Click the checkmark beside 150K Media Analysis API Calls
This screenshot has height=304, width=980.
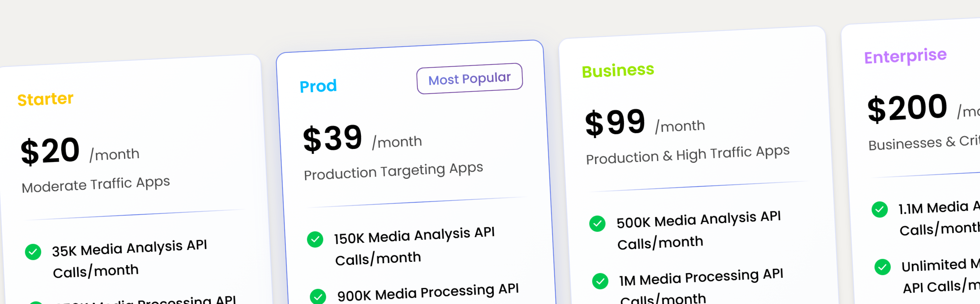(315, 239)
